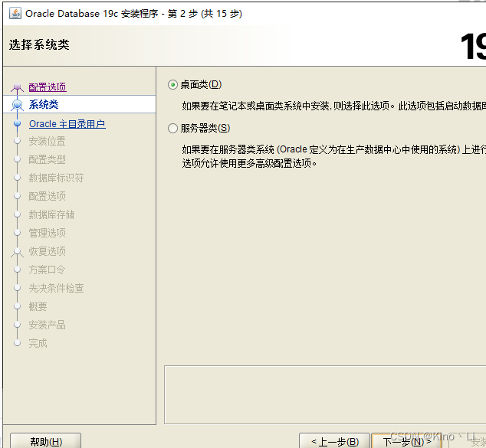Go to Oracle 主目录用户 step link

pos(67,124)
